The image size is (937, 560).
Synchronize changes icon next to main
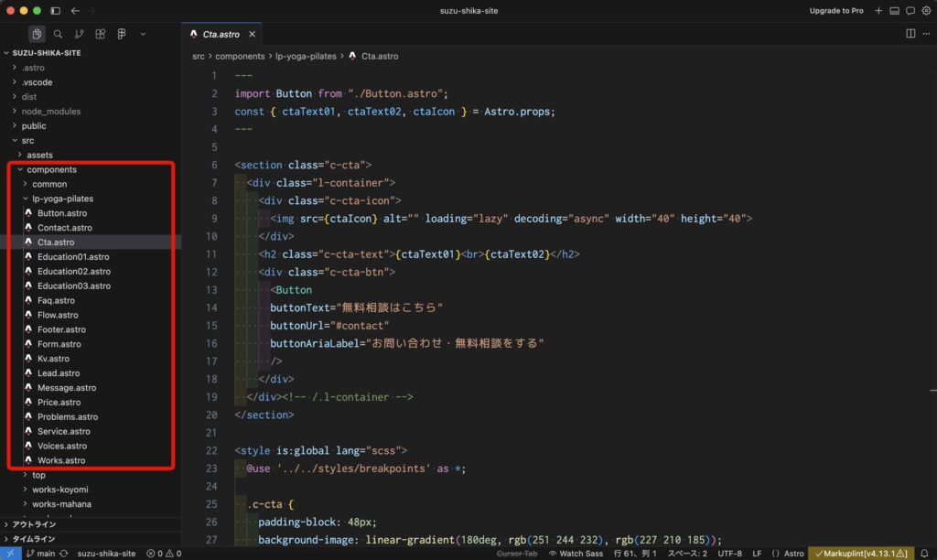tap(64, 554)
